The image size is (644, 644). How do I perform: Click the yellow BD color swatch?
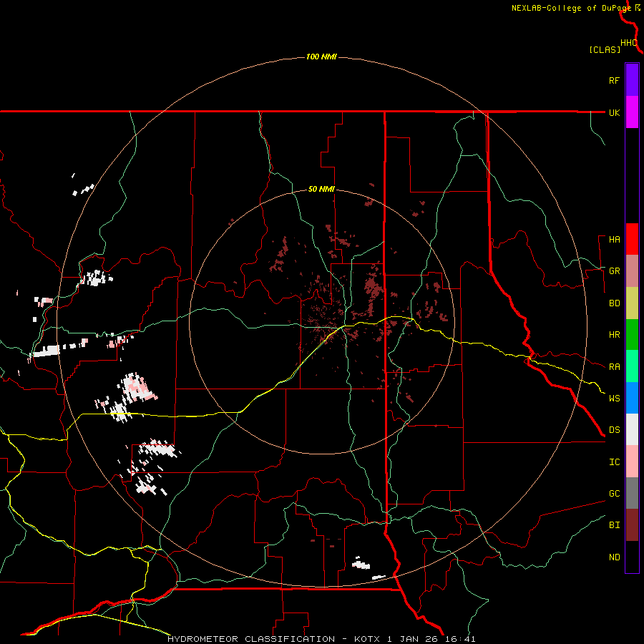click(632, 303)
